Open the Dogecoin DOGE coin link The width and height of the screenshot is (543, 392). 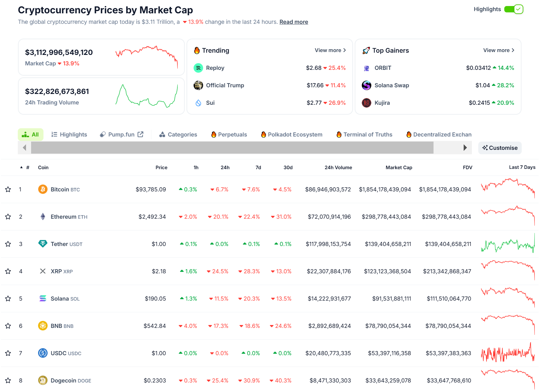pyautogui.click(x=71, y=381)
